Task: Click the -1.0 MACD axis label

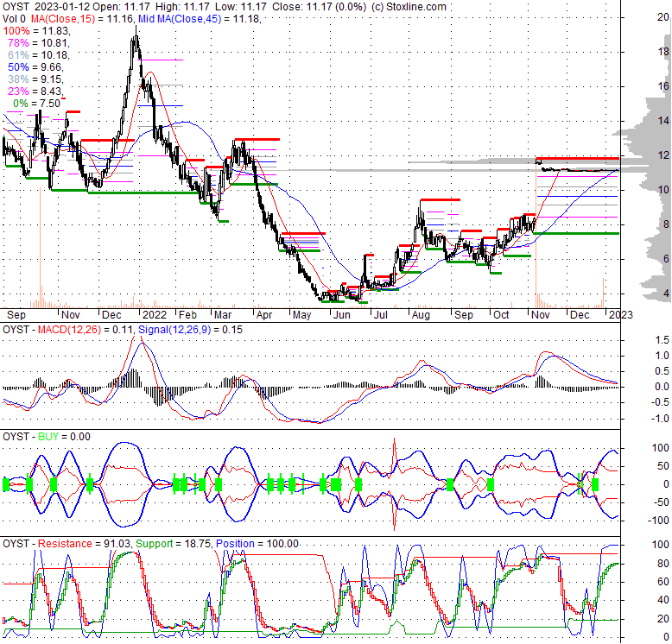Action: 660,419
